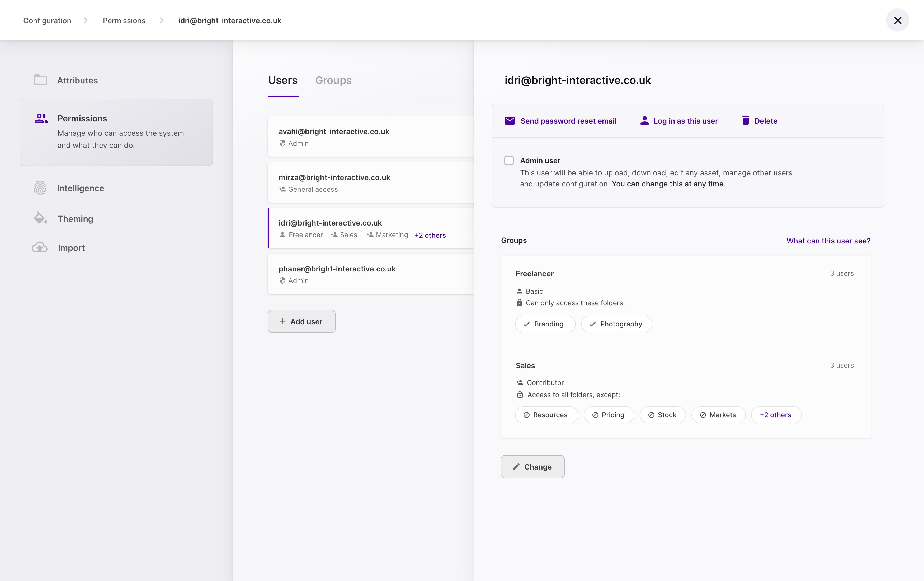Switch to the Groups tab
Viewport: 924px width, 581px height.
(333, 80)
